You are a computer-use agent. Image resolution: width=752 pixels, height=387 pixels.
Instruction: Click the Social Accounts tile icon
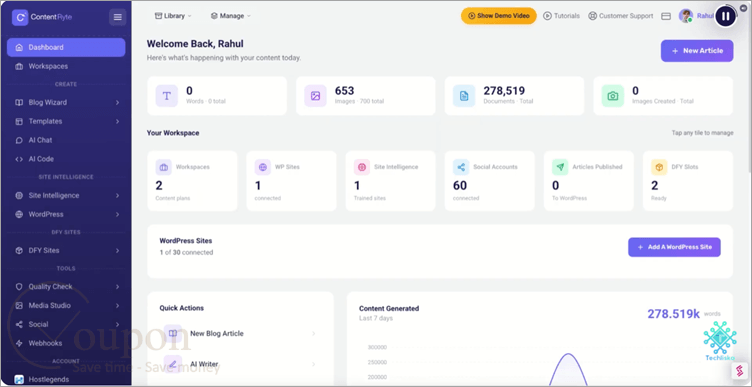[x=461, y=167]
